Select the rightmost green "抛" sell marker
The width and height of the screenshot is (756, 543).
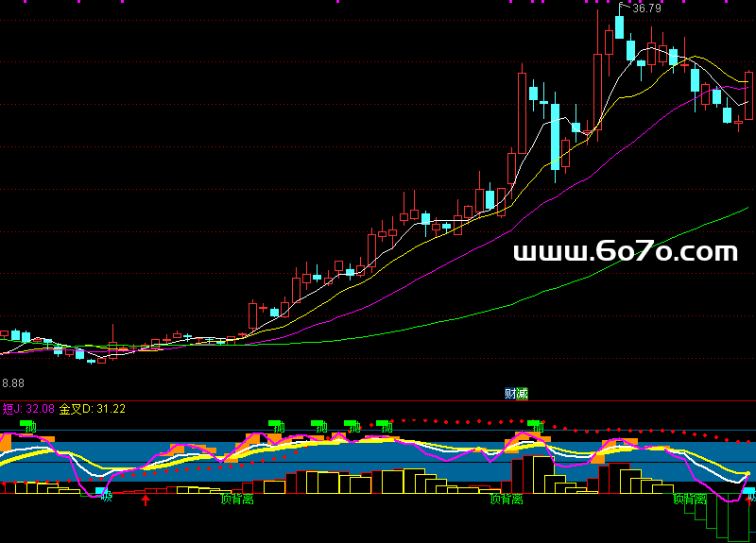(x=538, y=427)
